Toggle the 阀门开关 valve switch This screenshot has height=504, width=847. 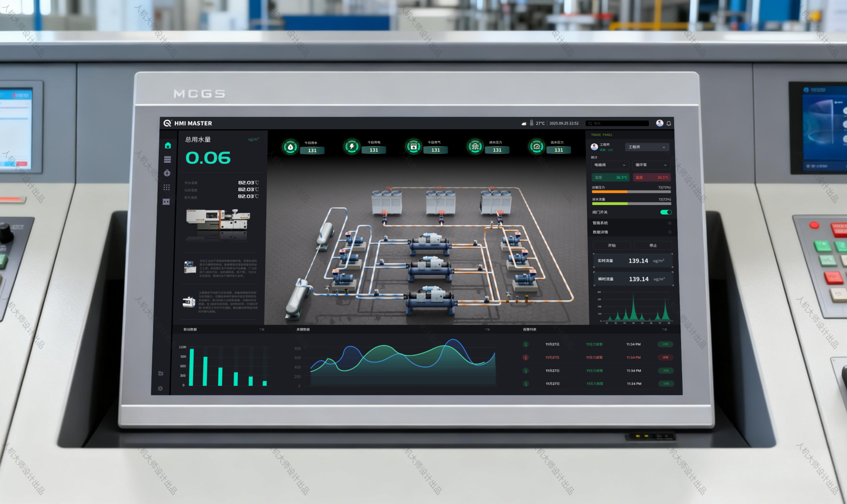(x=665, y=212)
